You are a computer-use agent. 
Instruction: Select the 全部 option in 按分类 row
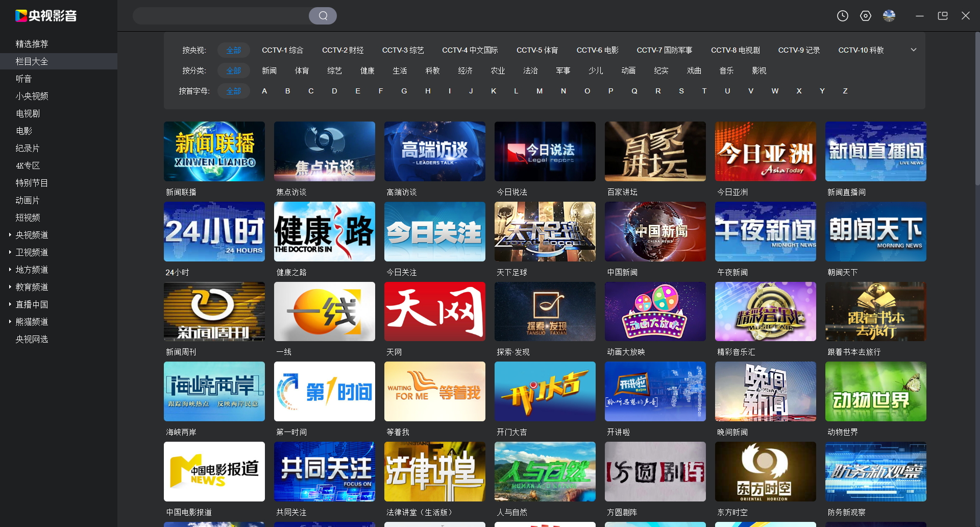click(233, 70)
